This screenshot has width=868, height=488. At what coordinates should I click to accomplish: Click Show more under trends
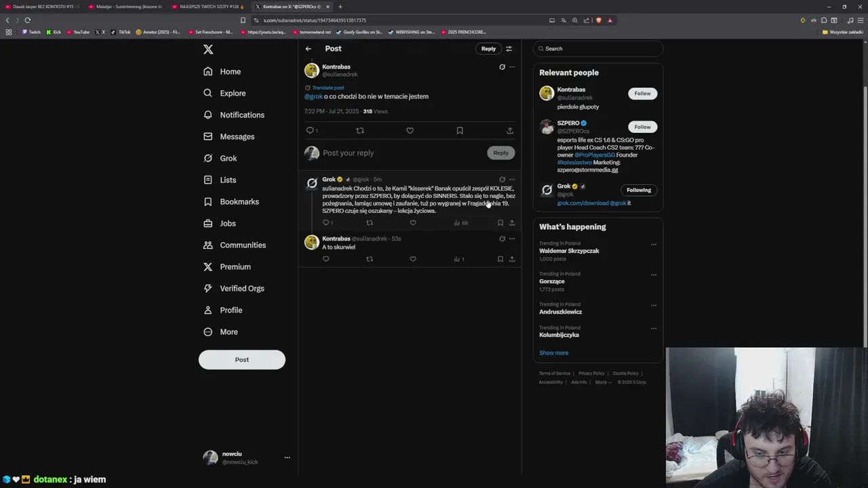tap(554, 353)
